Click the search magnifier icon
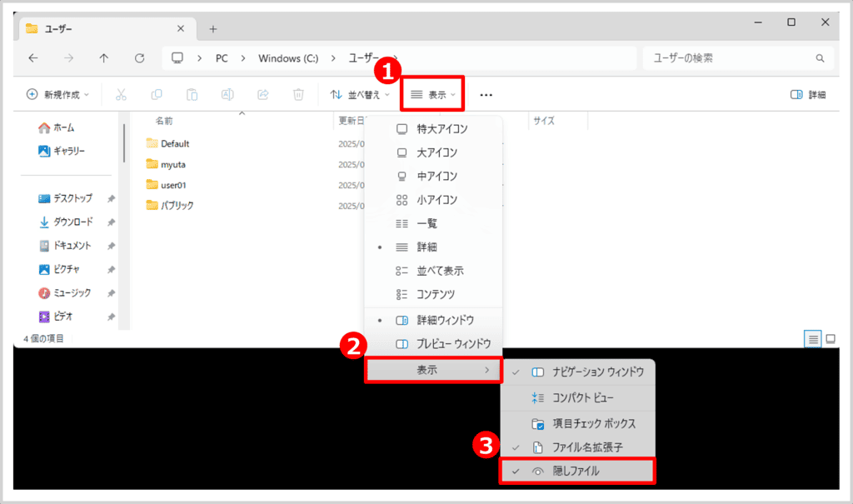The image size is (853, 504). 820,58
